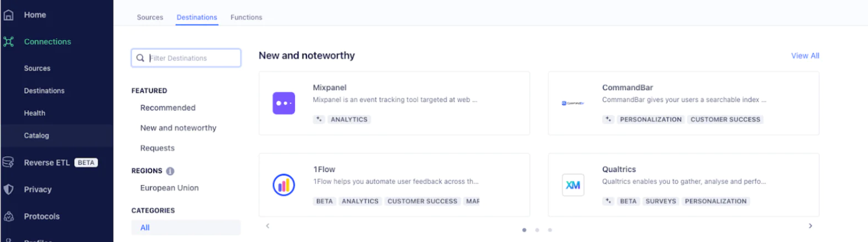Click the 1Flow logo icon
Viewport: 868px width, 242px height.
coord(284,185)
